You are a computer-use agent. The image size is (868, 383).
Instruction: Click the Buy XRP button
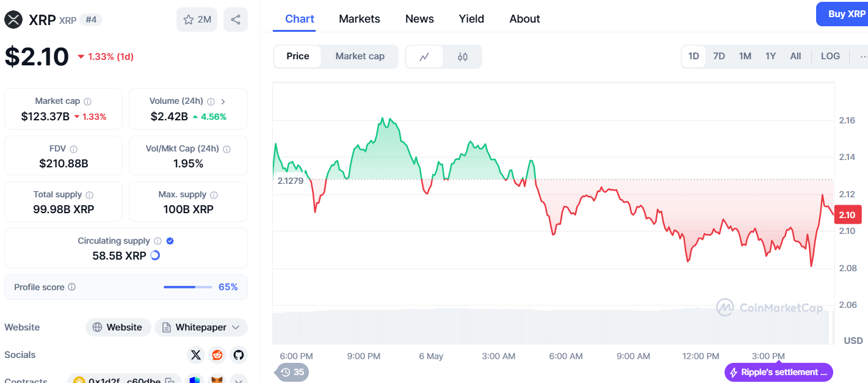842,14
